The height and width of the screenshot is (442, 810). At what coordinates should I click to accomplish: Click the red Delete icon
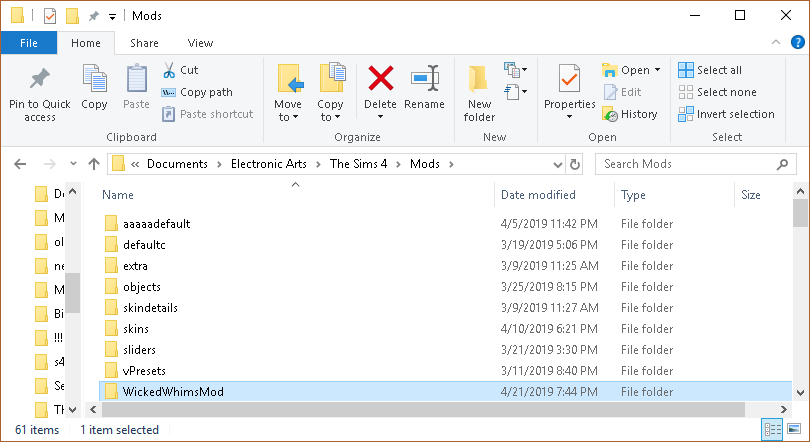[381, 78]
